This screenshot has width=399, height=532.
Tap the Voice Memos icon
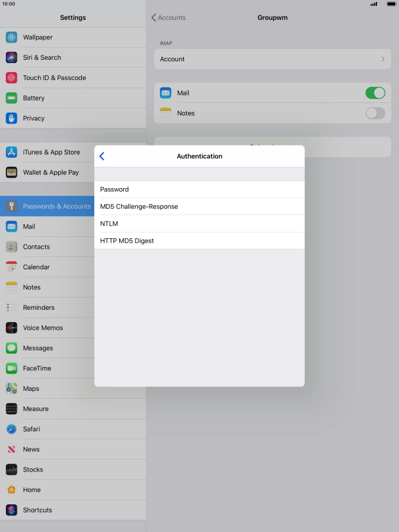click(12, 328)
